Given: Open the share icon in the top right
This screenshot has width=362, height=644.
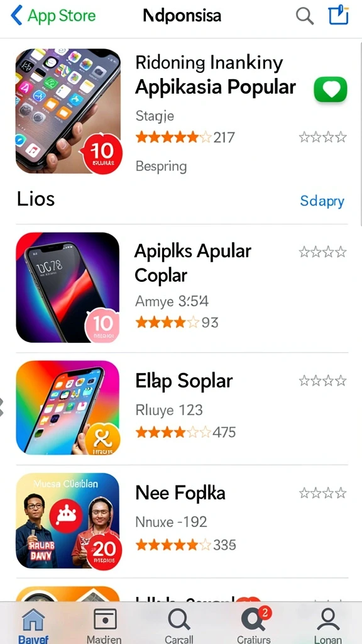Looking at the screenshot, I should pyautogui.click(x=339, y=15).
